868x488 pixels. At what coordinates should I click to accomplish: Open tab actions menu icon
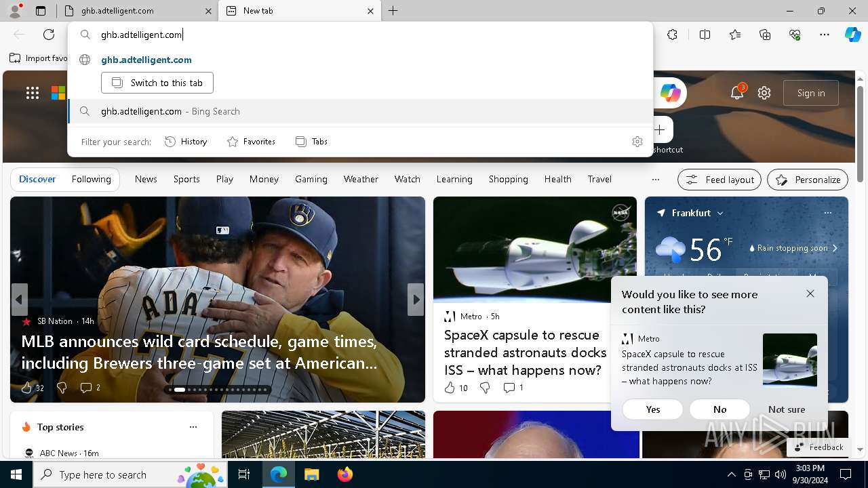tap(41, 11)
